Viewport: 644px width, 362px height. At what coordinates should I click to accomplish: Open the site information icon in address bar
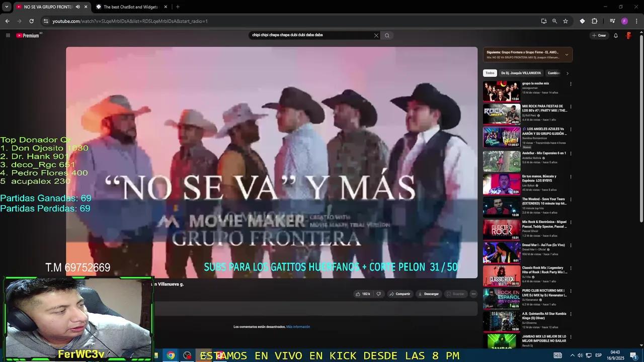pyautogui.click(x=46, y=21)
